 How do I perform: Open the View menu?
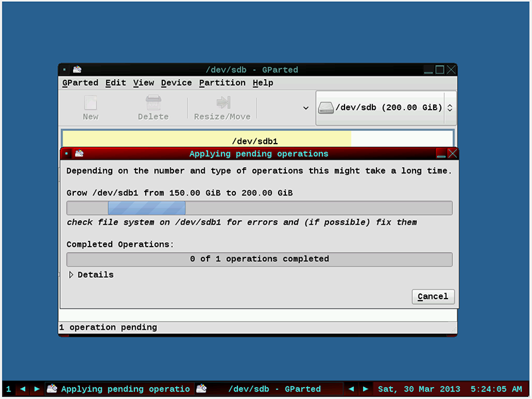click(x=144, y=82)
